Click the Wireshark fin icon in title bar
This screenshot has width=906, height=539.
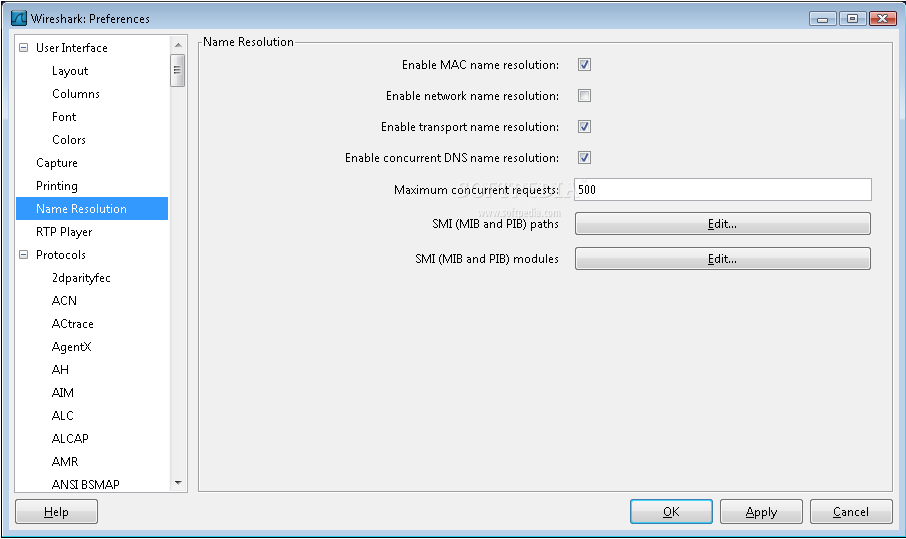click(x=19, y=18)
